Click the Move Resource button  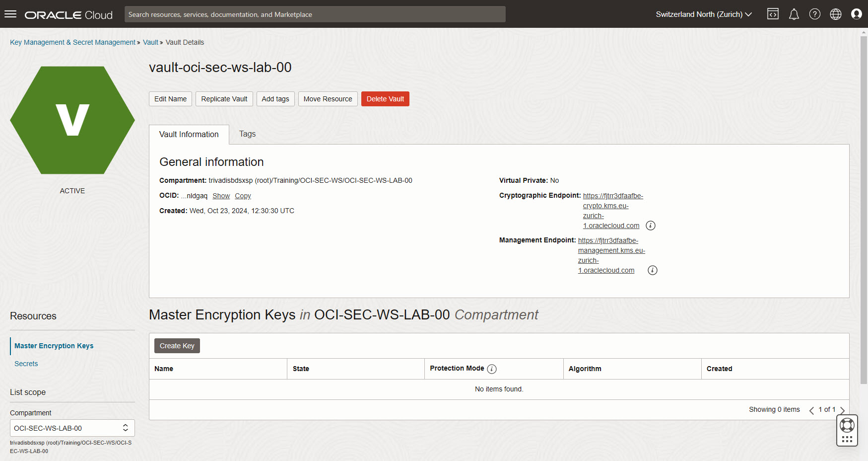[328, 99]
